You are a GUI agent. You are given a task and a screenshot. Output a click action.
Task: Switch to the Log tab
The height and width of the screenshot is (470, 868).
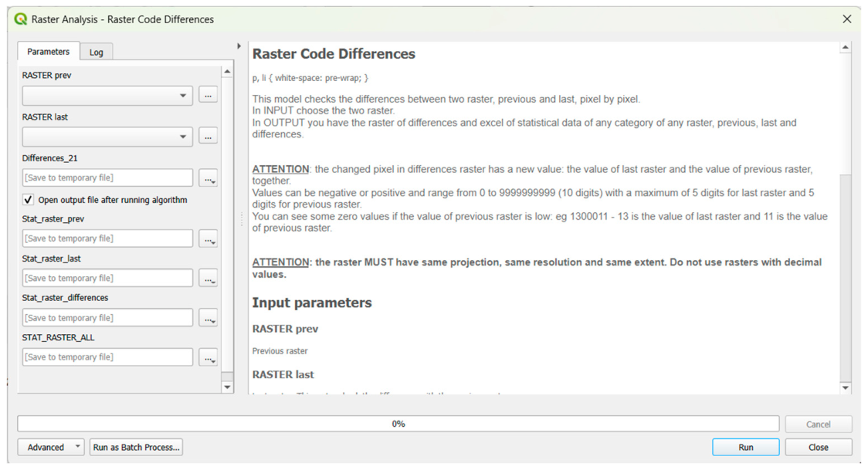click(97, 52)
